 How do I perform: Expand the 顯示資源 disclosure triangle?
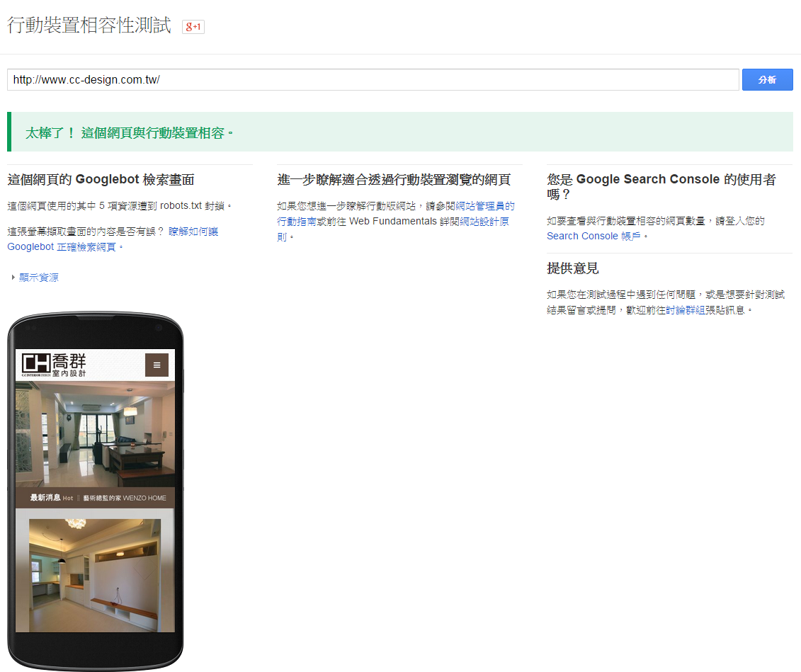(13, 278)
